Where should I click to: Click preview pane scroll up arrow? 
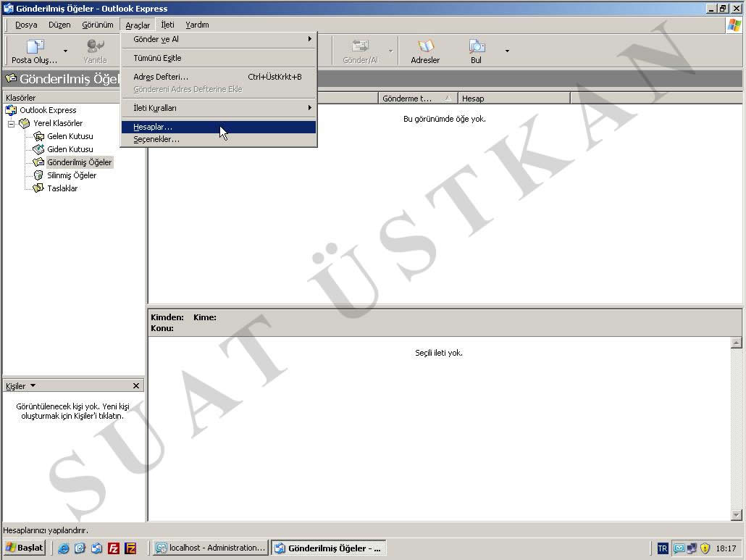tap(736, 343)
